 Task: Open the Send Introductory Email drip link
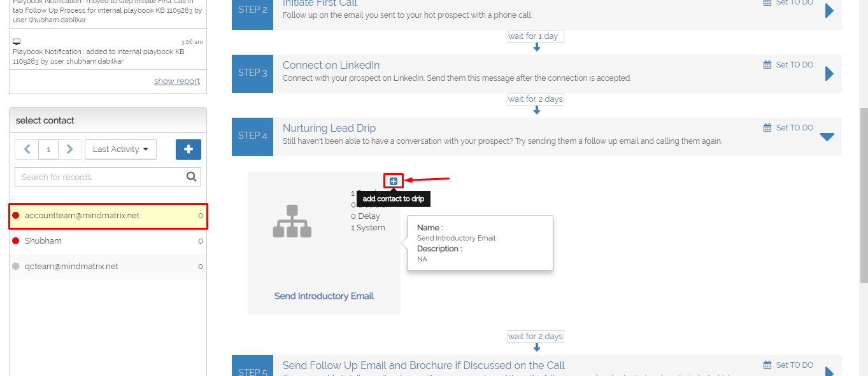pyautogui.click(x=324, y=296)
